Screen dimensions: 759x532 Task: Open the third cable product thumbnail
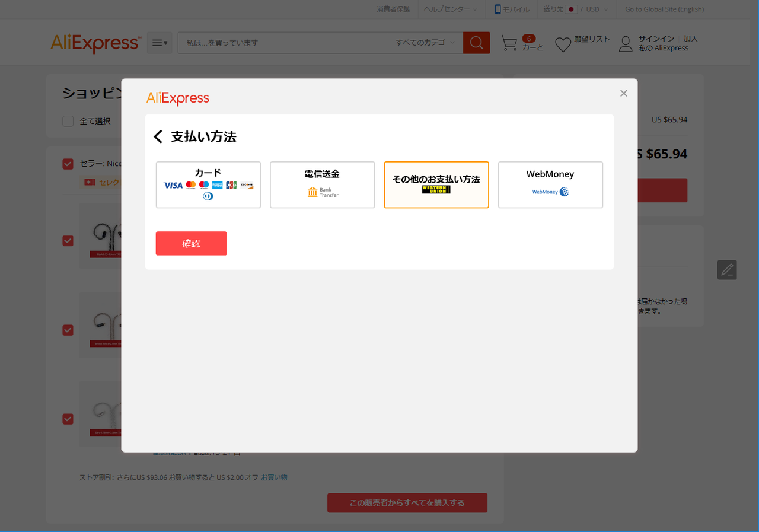click(x=101, y=414)
